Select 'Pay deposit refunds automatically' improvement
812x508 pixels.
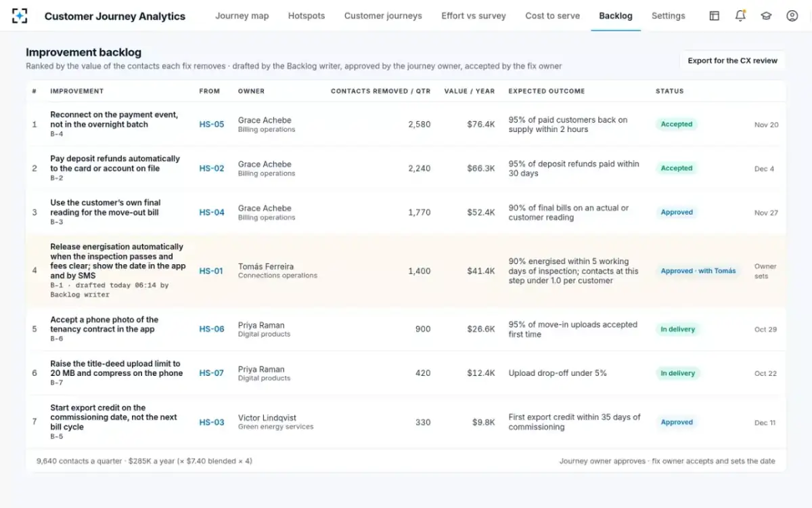click(x=115, y=164)
